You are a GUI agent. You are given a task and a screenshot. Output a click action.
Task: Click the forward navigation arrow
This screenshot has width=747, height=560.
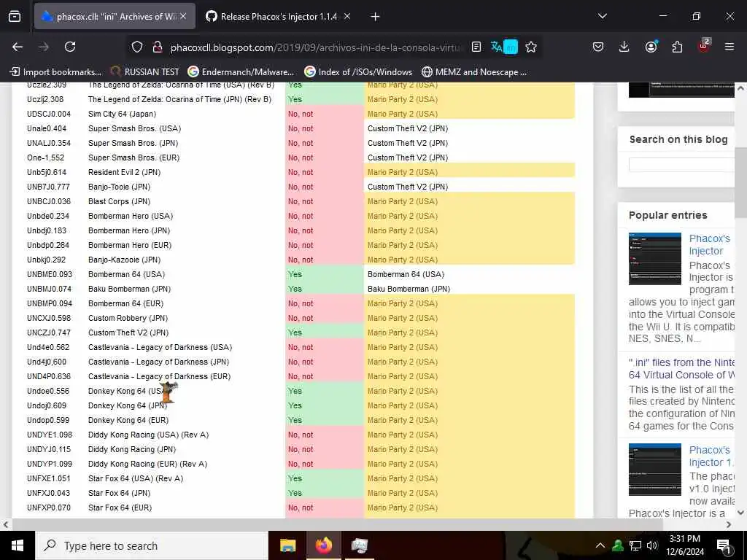click(x=43, y=47)
